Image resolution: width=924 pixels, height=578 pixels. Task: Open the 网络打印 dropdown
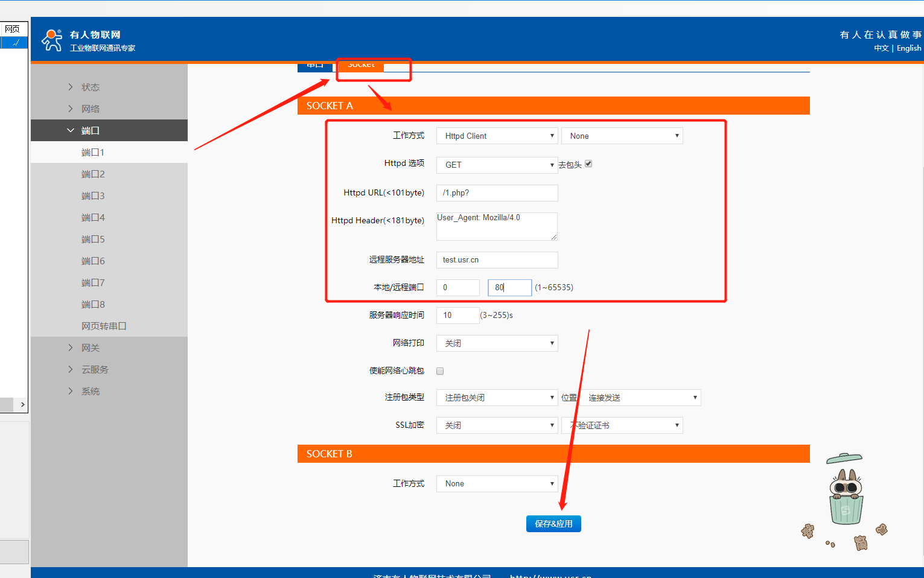(497, 343)
